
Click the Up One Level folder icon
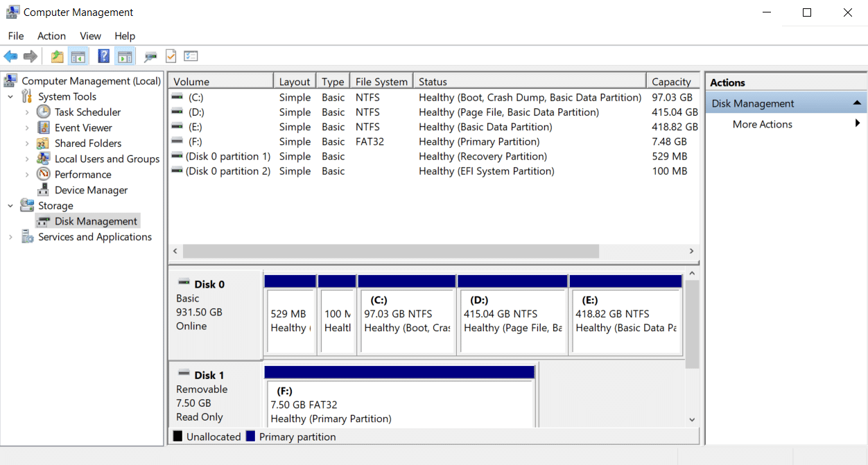[57, 57]
